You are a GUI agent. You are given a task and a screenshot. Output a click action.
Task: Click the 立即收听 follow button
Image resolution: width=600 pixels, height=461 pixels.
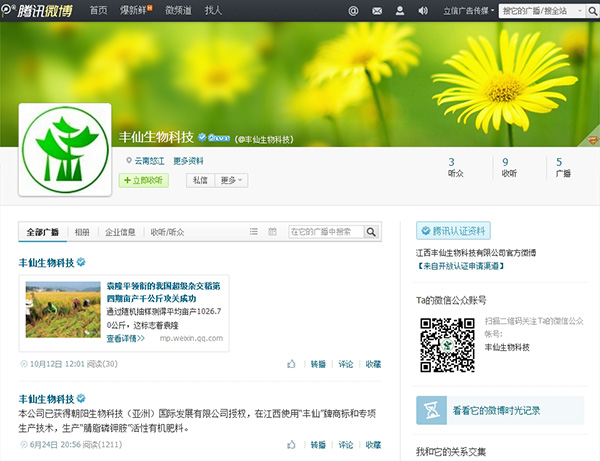coord(143,180)
